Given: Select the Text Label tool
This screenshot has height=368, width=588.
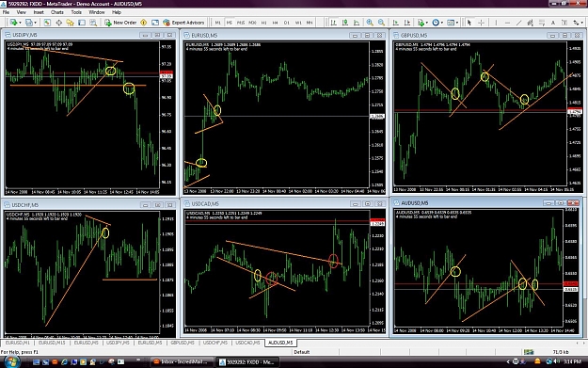Looking at the screenshot, I should pyautogui.click(x=564, y=23).
